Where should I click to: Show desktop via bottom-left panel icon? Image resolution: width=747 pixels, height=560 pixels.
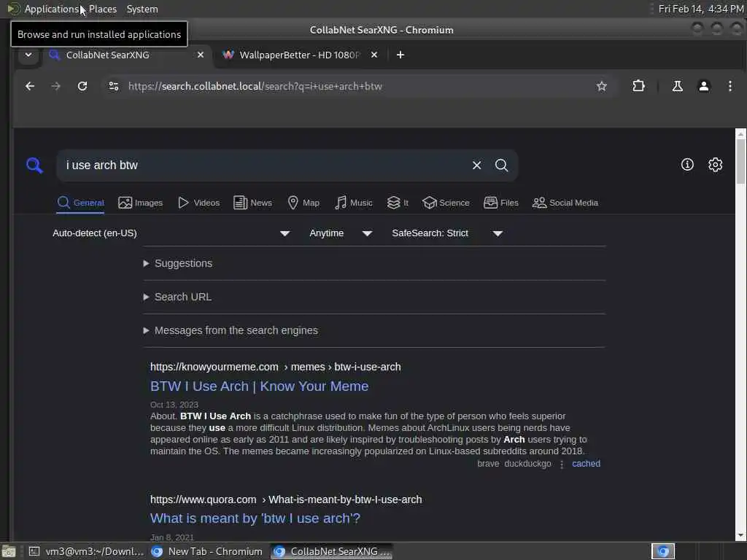[x=9, y=551]
